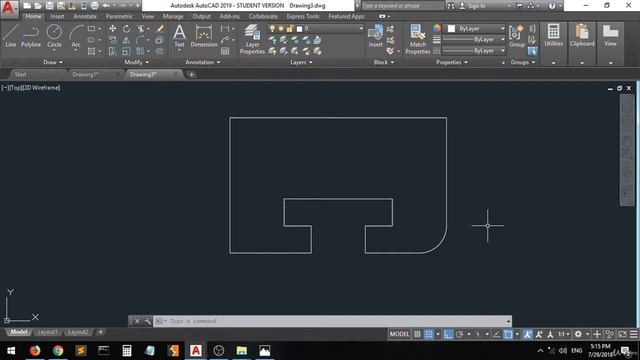Select the Copy tool icon
The image size is (640, 360).
point(113,40)
